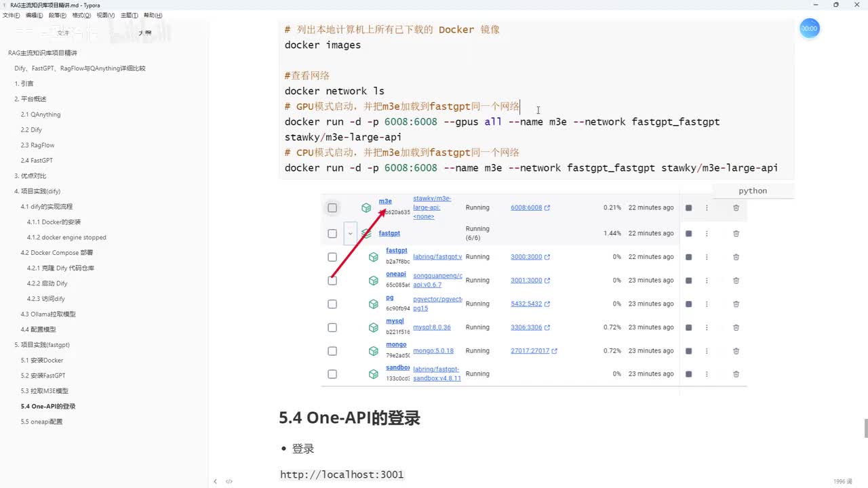Stop the oneapi container
Screen dimensions: 868x488
click(x=688, y=281)
